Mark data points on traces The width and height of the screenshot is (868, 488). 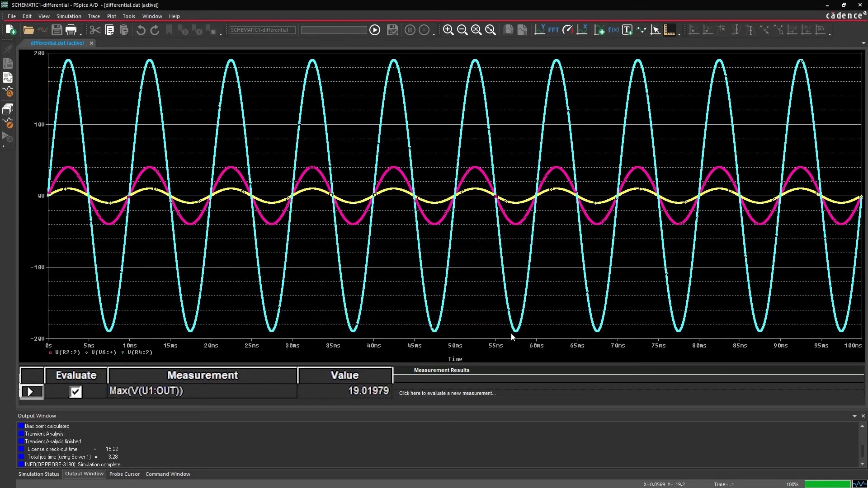pos(642,30)
